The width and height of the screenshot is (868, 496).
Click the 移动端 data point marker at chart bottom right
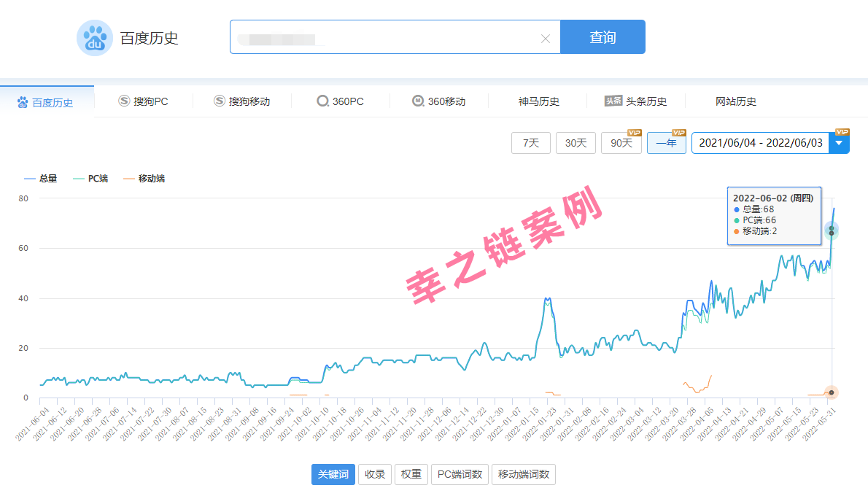click(x=832, y=392)
